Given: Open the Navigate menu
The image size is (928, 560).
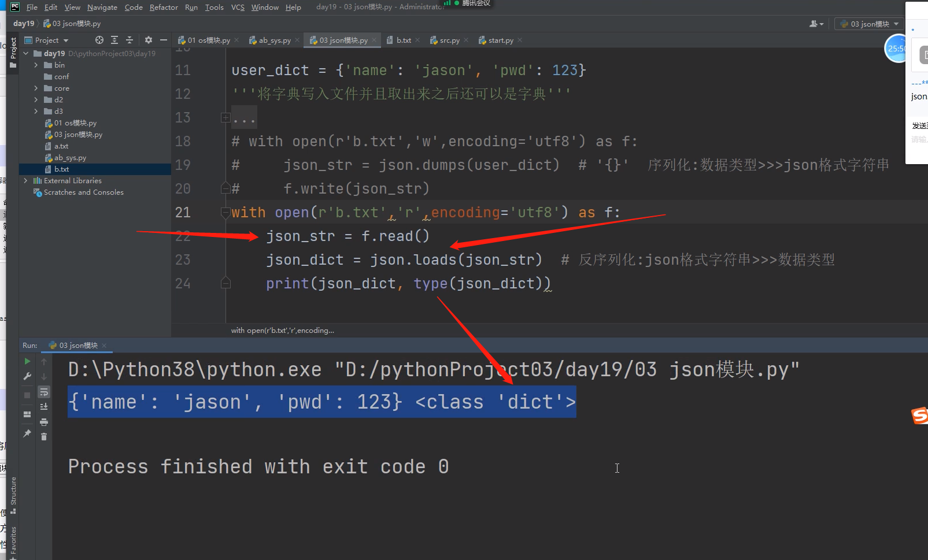Looking at the screenshot, I should pos(102,7).
